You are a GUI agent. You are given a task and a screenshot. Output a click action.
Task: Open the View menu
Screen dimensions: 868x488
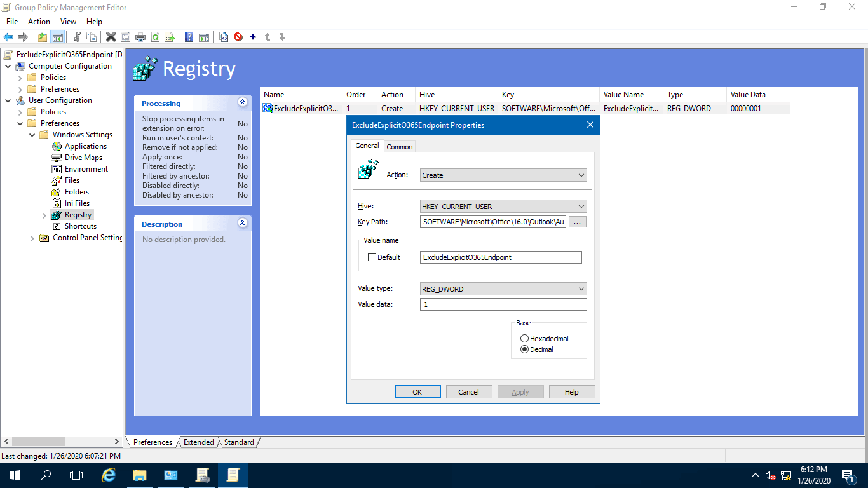tap(68, 22)
